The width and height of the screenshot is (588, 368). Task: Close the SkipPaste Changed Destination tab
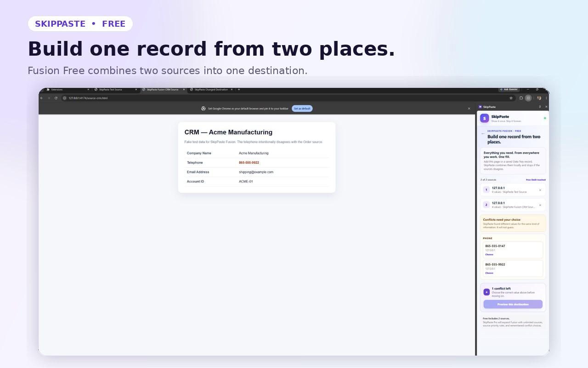232,90
